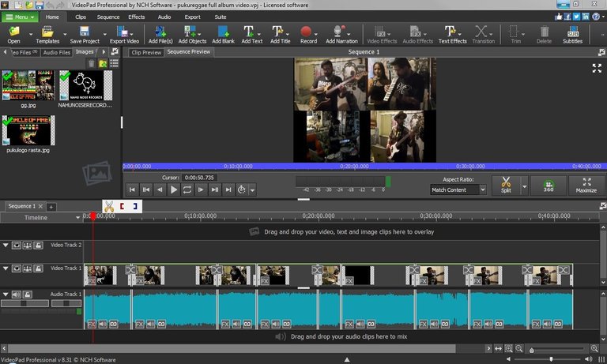Switch to the Clip Preview tab

(146, 52)
